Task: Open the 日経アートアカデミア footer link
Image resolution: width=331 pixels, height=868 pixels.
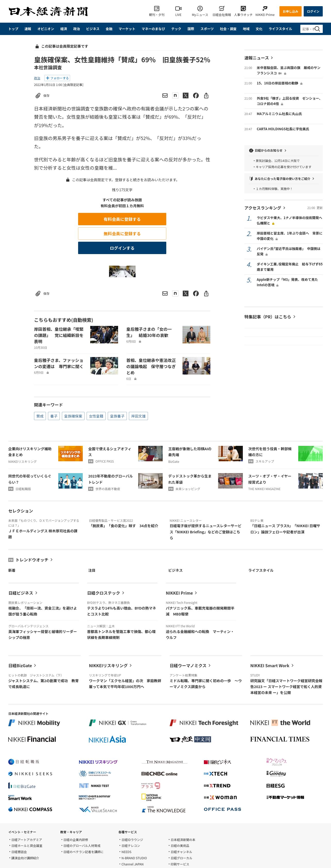Action: point(27,840)
